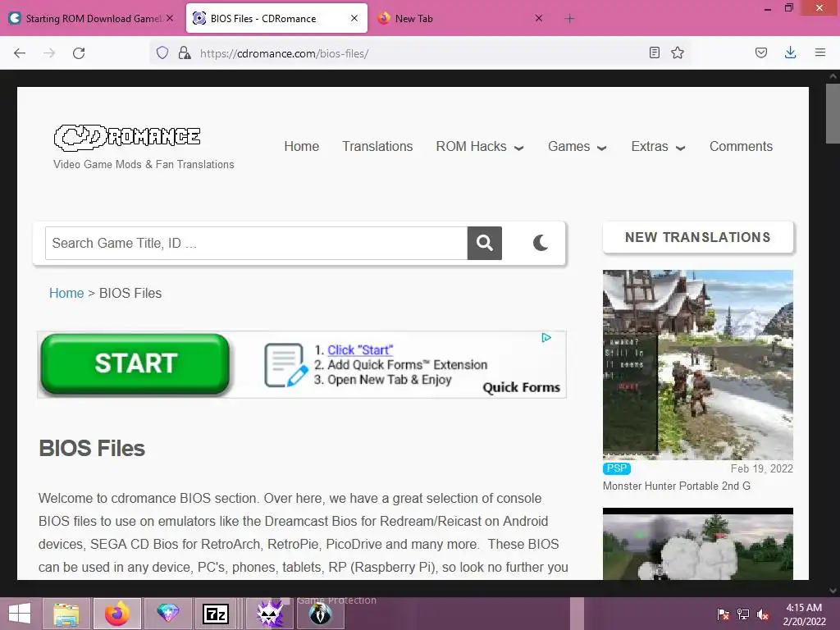Click the Monster Hunter Portable 2nd G title
Viewport: 840px width, 630px height.
[677, 486]
